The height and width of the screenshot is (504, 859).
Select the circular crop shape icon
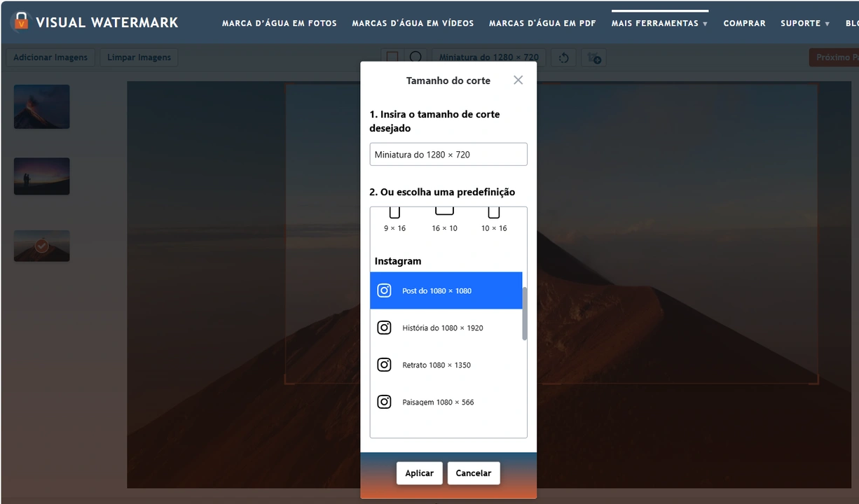[x=415, y=57]
